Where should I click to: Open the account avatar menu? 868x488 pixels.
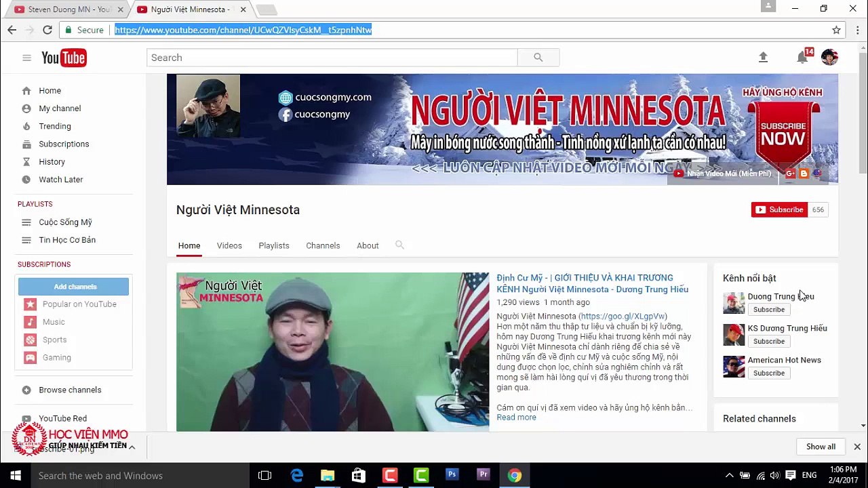coord(829,58)
